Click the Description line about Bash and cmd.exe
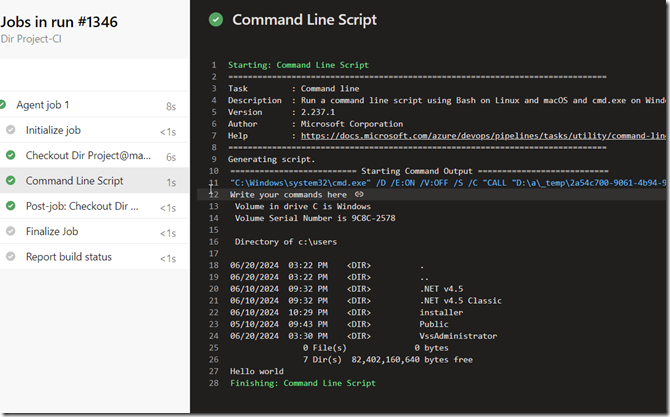Screen dimensions: 670x417 [447, 100]
